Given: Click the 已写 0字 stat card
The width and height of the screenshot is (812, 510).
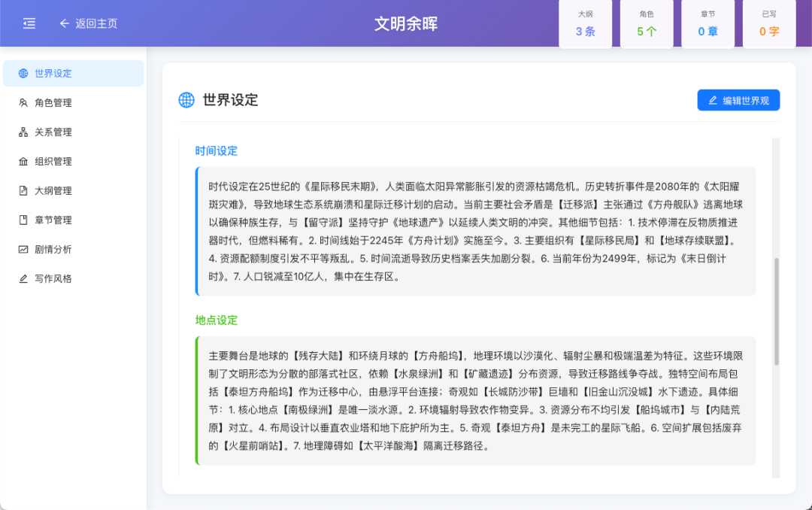Looking at the screenshot, I should coord(768,23).
